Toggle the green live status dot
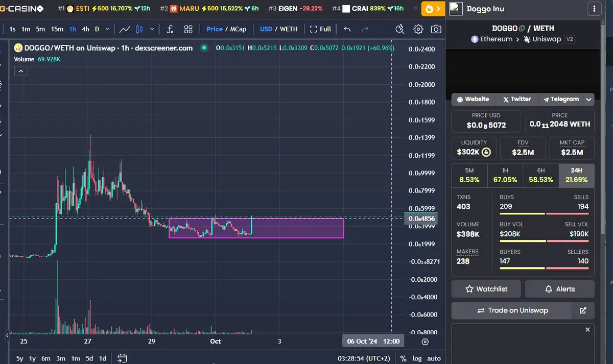613x364 pixels. (x=204, y=48)
